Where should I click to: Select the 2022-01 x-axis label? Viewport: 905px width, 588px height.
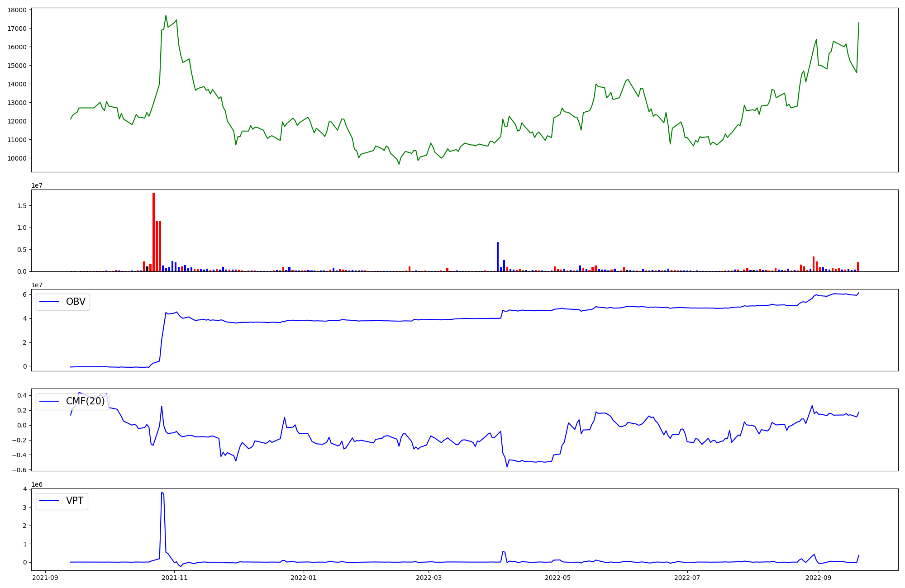point(303,578)
